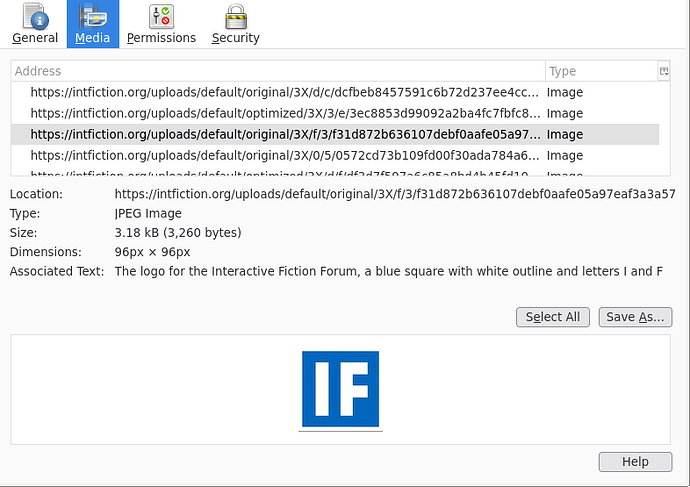Screen dimensions: 690x487
Task: Switch to the Security tab label
Action: click(235, 38)
